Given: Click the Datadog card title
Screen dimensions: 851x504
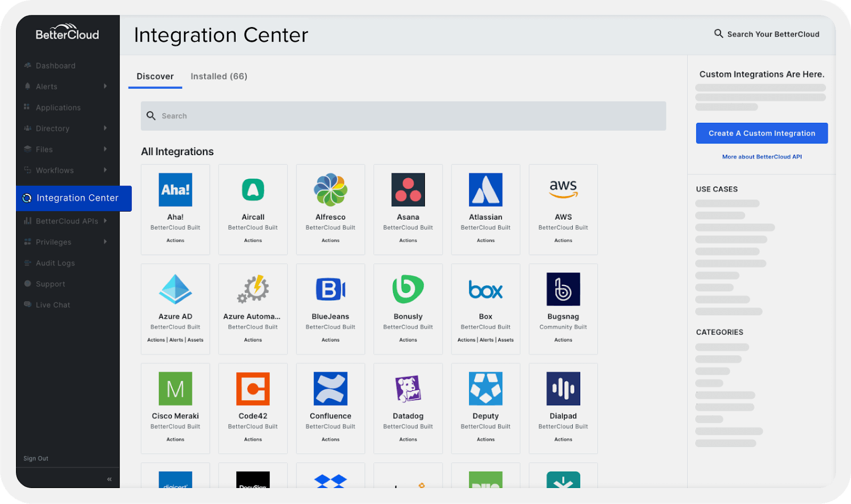Looking at the screenshot, I should [x=408, y=416].
